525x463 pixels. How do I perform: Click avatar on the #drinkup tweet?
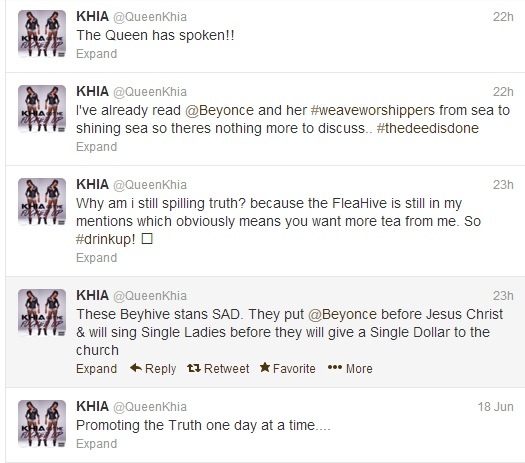coord(42,202)
